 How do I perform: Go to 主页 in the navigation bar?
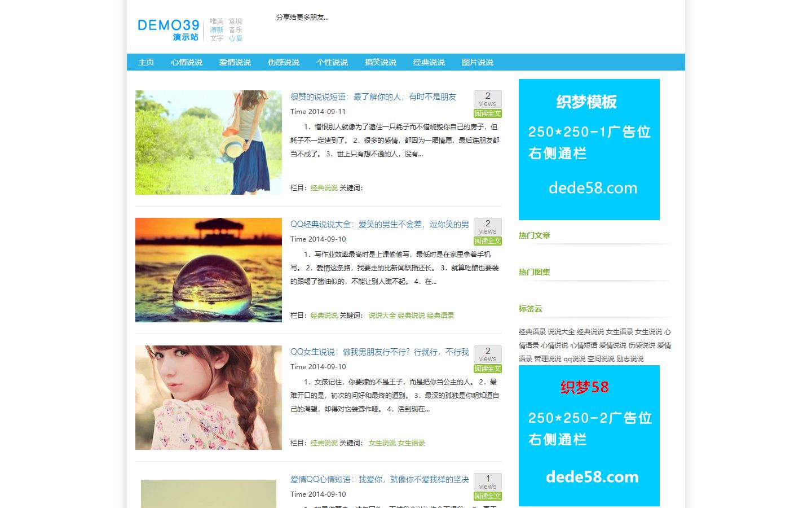click(x=146, y=62)
